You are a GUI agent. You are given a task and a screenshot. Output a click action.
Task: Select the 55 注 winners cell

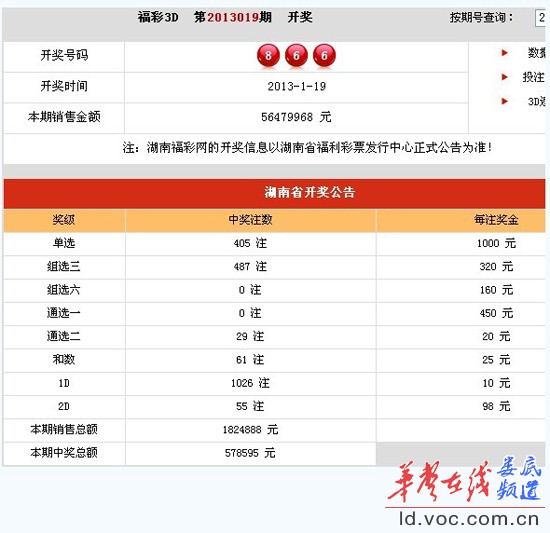[250, 406]
